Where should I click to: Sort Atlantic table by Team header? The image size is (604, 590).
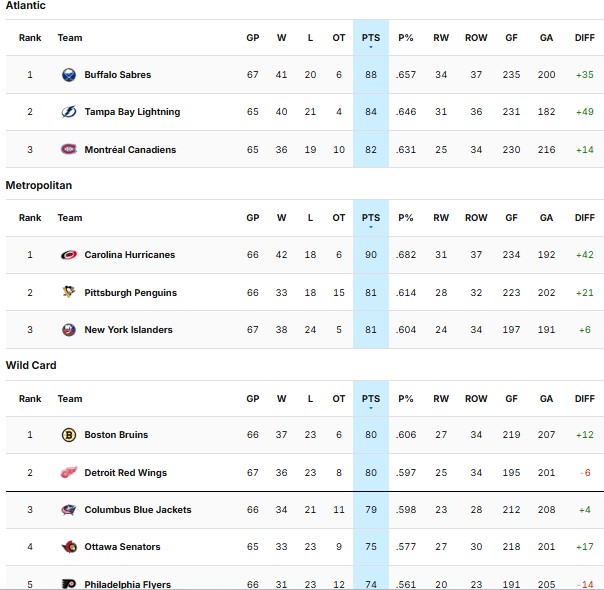(70, 38)
